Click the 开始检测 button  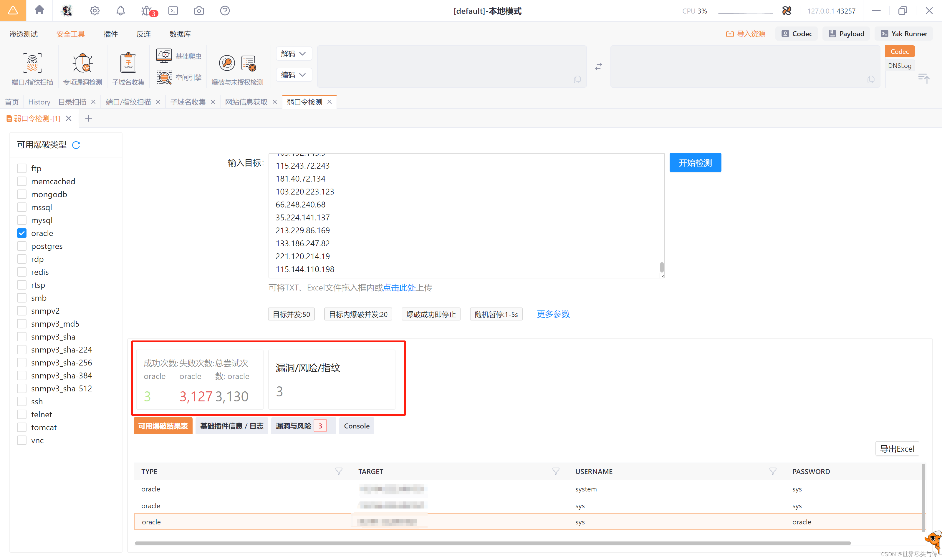[x=695, y=163]
